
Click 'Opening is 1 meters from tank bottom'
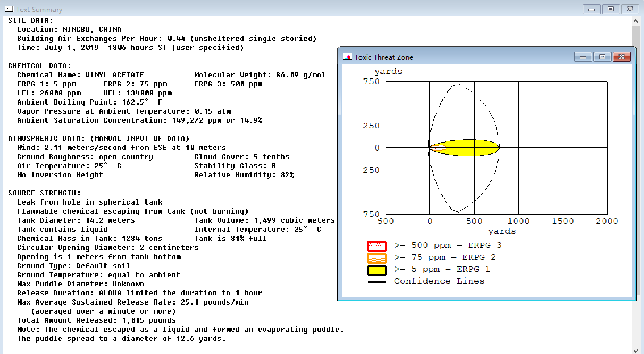99,257
